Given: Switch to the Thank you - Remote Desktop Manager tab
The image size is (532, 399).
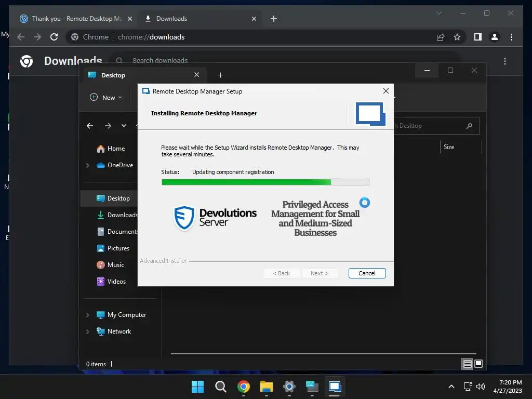Looking at the screenshot, I should (x=76, y=19).
